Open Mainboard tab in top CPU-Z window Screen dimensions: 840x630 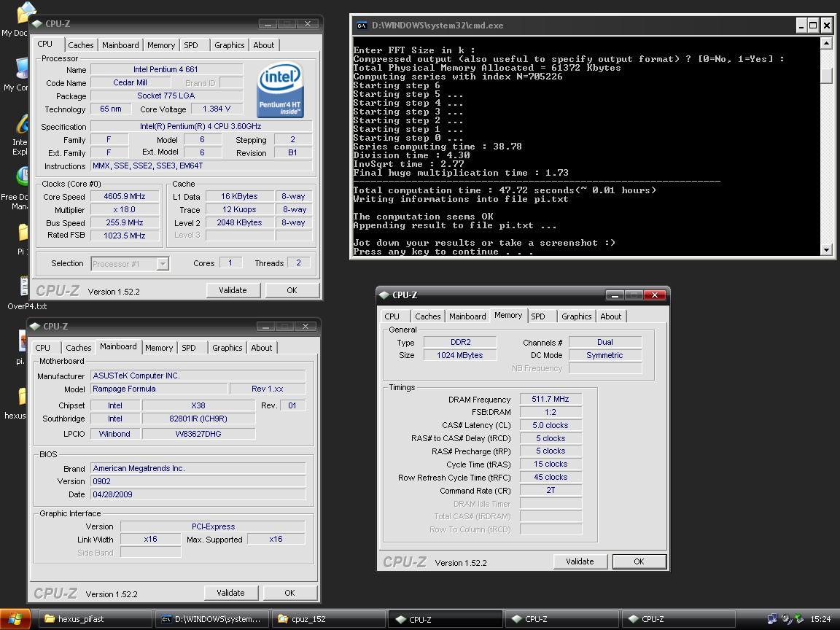coord(120,45)
